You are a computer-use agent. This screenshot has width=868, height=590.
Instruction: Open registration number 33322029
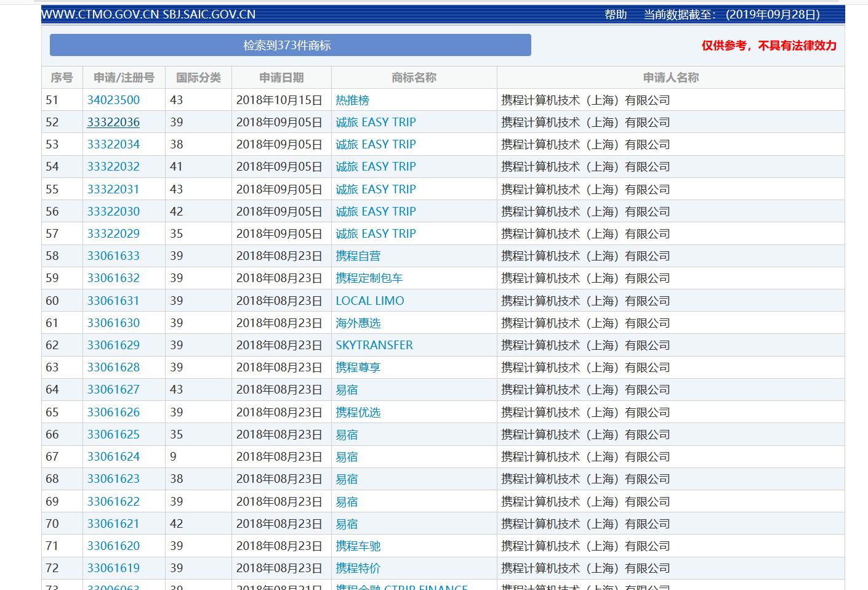[113, 233]
